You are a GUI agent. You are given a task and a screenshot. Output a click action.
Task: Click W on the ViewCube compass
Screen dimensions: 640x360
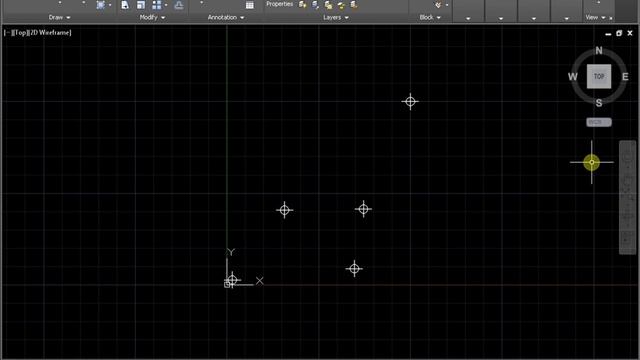[573, 76]
